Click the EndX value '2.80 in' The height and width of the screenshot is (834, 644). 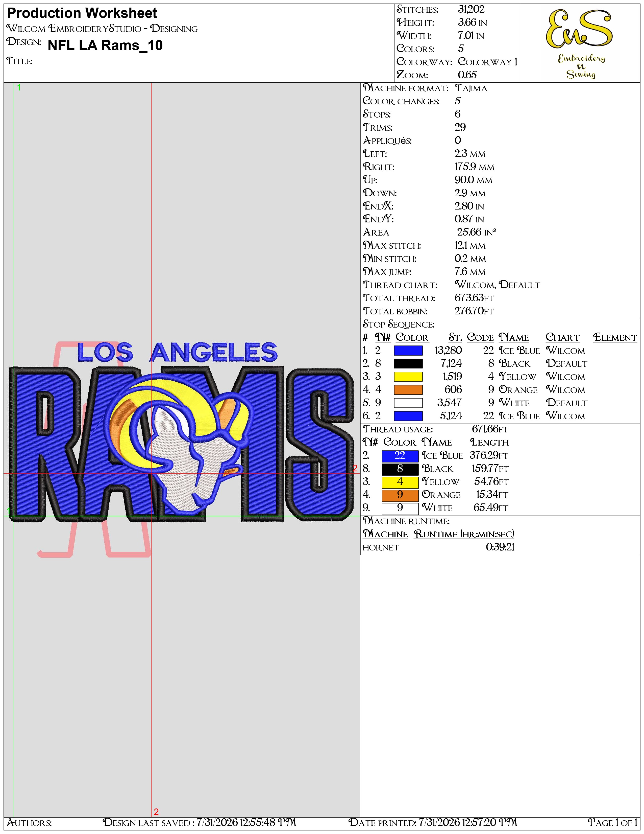469,206
